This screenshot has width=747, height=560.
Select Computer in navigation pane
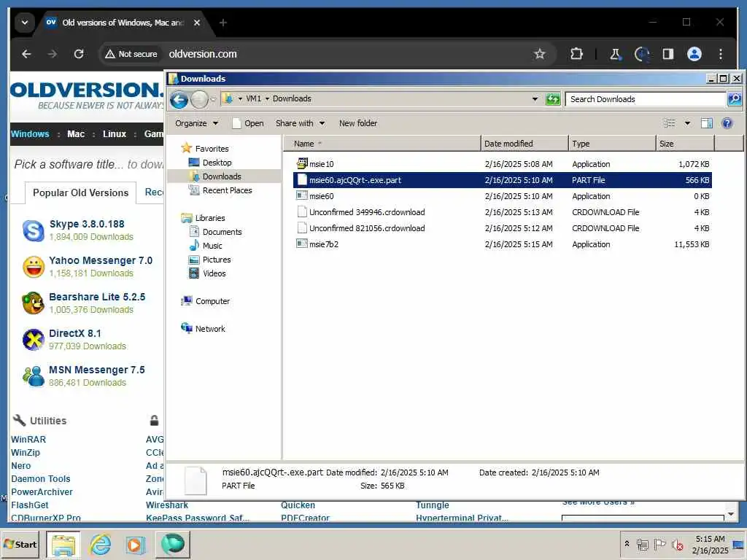point(212,301)
